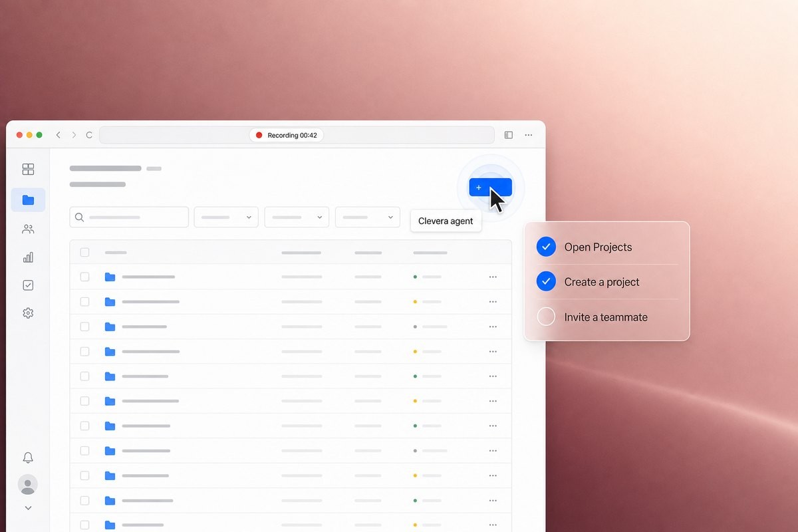Click the project search field

point(129,217)
